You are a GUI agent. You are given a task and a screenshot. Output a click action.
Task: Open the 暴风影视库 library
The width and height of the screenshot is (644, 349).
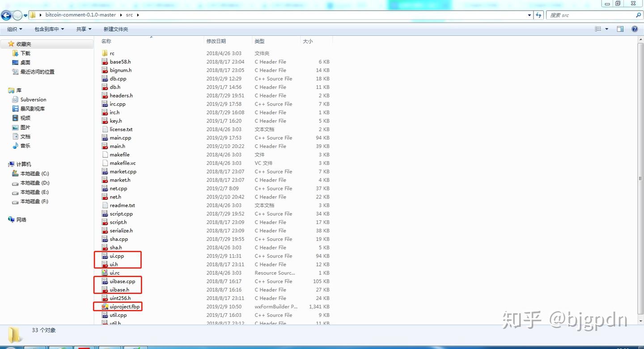click(33, 109)
